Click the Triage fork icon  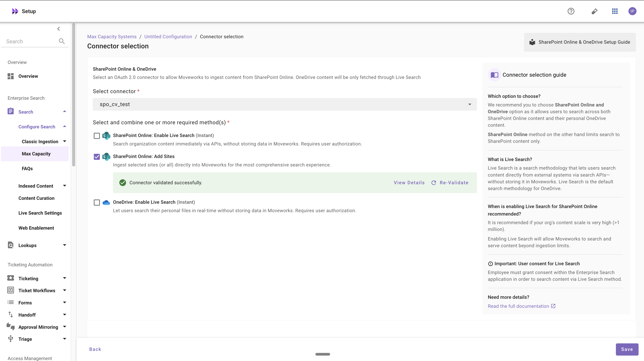(10, 339)
